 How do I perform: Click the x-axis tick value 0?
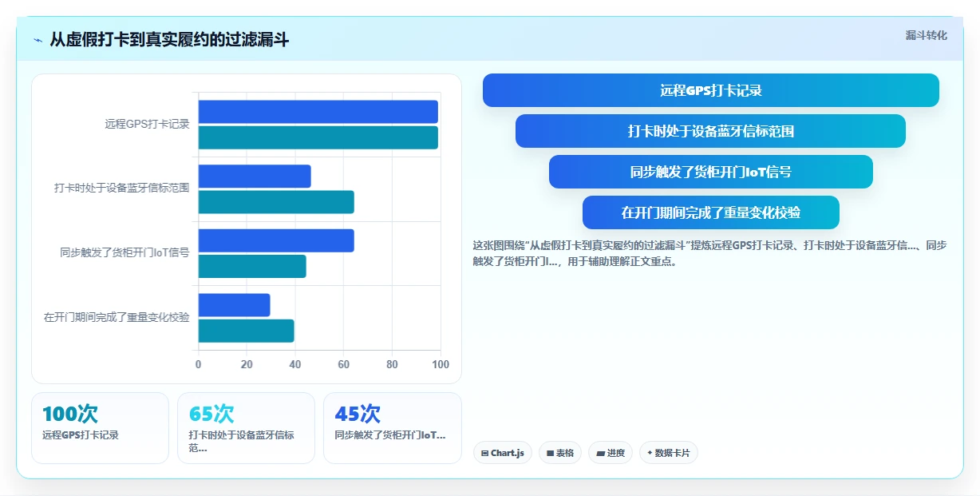pyautogui.click(x=199, y=364)
